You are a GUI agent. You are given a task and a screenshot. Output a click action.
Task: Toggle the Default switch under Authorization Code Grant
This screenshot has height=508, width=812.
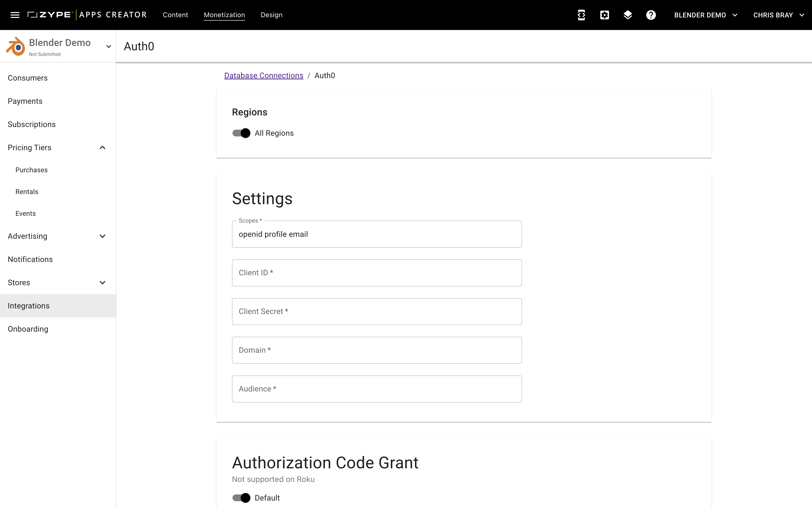coord(241,498)
